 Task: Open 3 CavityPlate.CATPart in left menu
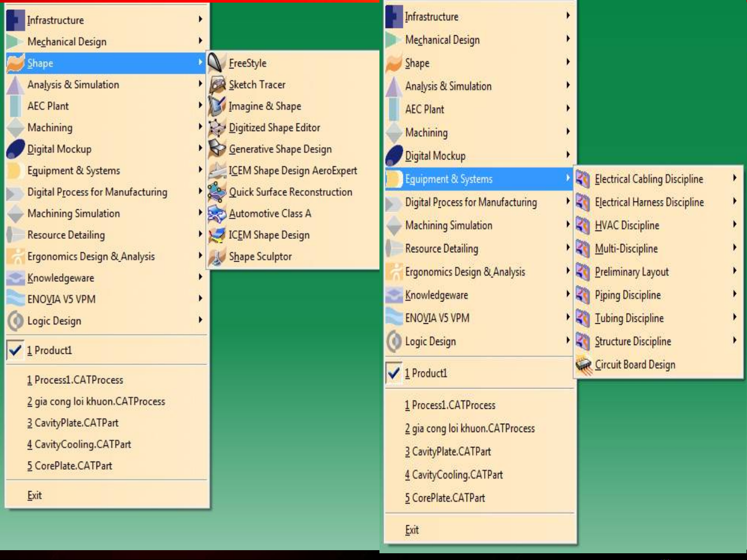click(106, 423)
